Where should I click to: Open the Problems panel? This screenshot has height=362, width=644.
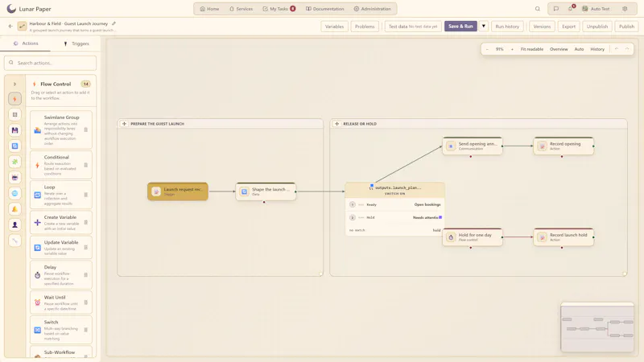coord(365,27)
